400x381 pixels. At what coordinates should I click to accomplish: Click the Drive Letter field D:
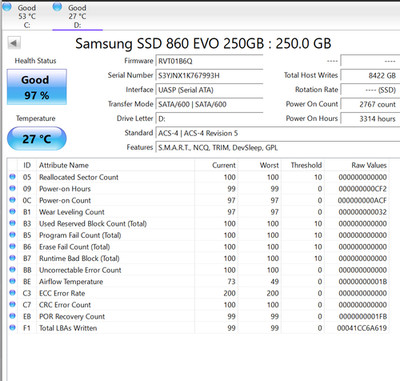click(x=209, y=118)
